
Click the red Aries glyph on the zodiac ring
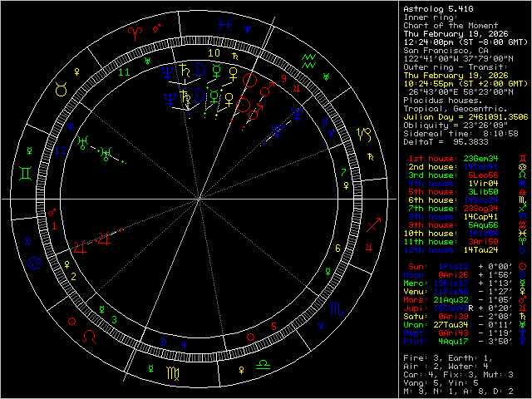tap(133, 35)
